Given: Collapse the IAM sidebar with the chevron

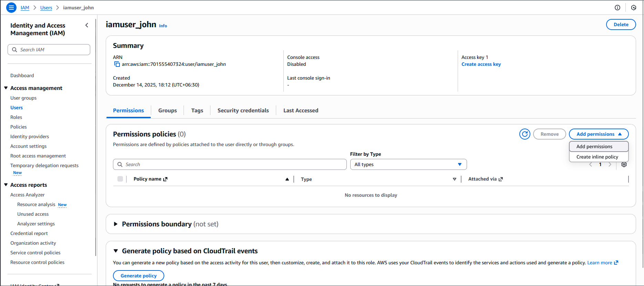Looking at the screenshot, I should pos(87,25).
